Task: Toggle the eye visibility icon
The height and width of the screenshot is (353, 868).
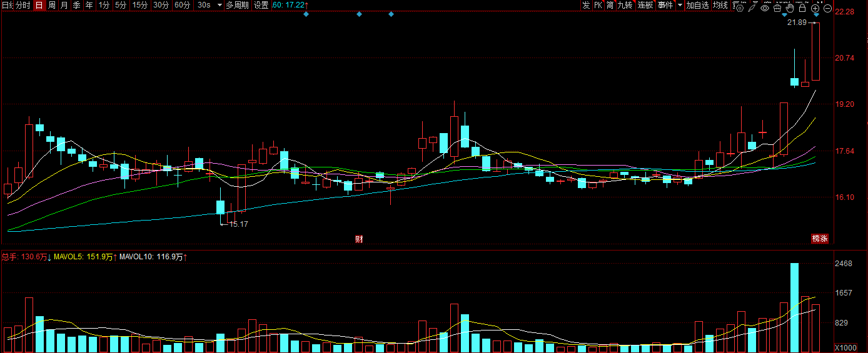Action: [x=765, y=7]
